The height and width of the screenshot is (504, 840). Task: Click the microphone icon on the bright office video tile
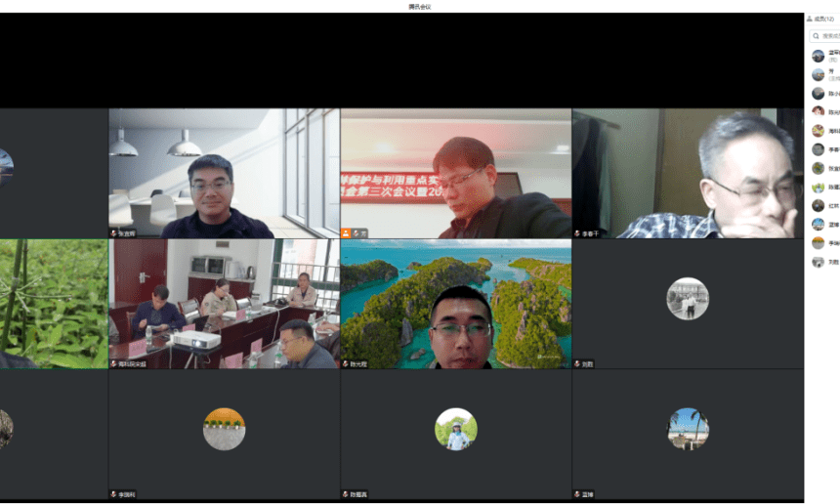click(114, 233)
